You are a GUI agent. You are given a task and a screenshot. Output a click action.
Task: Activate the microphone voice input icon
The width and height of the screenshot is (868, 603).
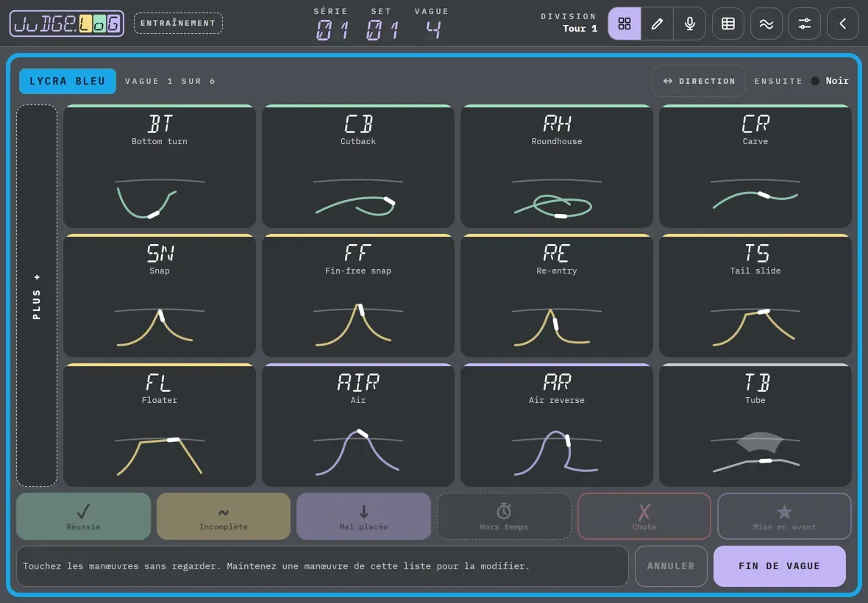pos(690,24)
